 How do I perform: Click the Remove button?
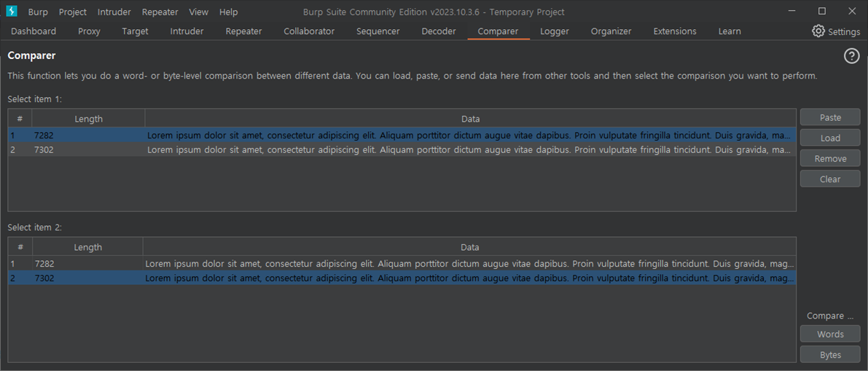click(830, 158)
